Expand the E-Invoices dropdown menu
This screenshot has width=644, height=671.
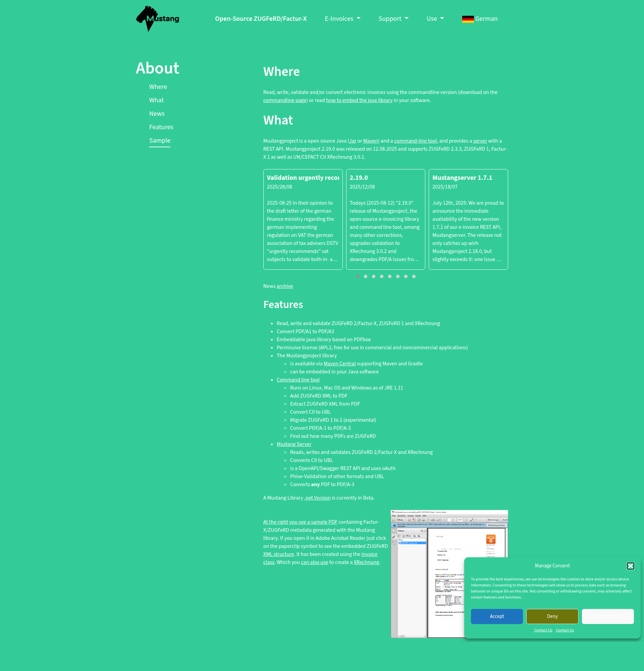pos(342,19)
